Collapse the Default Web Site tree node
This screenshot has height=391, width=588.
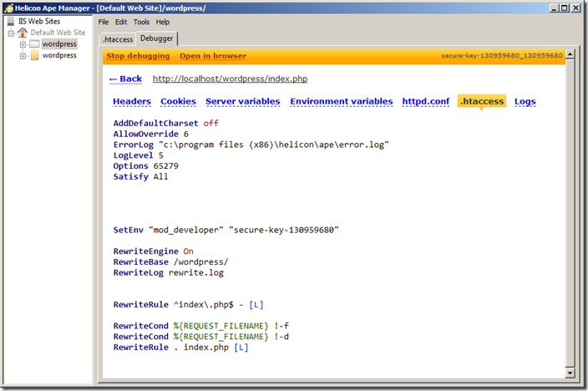11,33
